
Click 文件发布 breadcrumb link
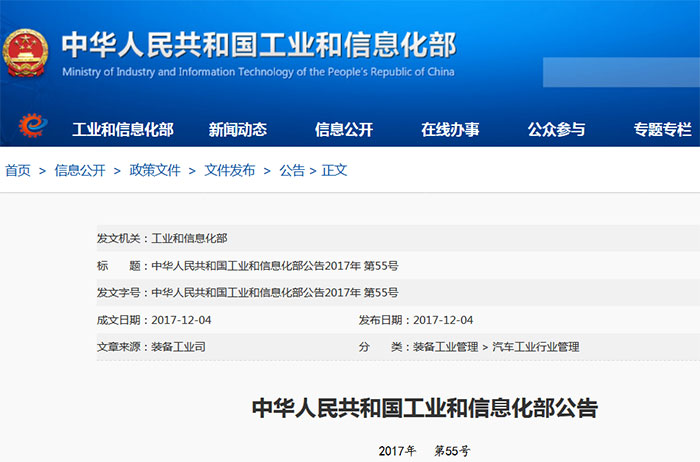pos(229,170)
